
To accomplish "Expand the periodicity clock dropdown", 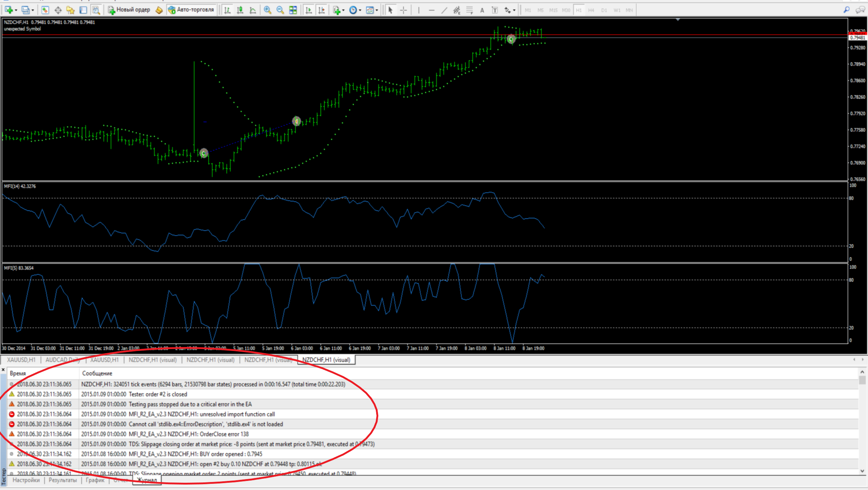I will (x=360, y=10).
